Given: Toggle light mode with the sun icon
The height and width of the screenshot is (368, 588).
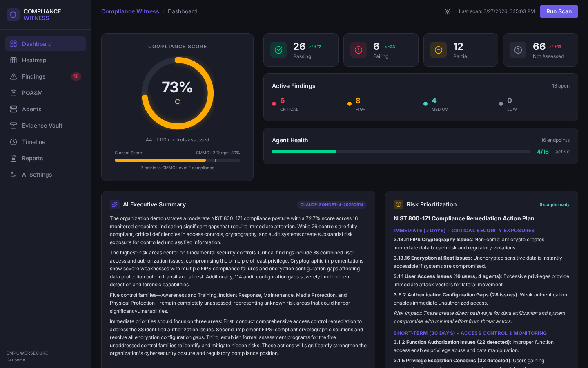Looking at the screenshot, I should 448,11.
